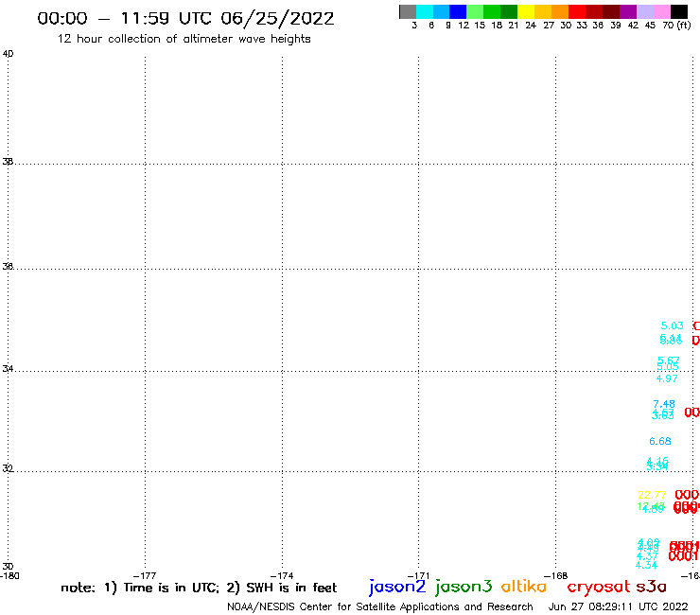Click the -180 longitude axis label

pyautogui.click(x=9, y=575)
